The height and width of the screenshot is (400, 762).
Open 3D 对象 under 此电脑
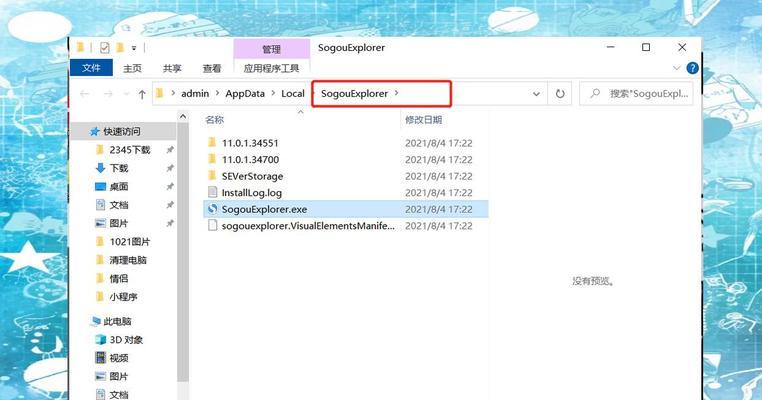tap(126, 340)
